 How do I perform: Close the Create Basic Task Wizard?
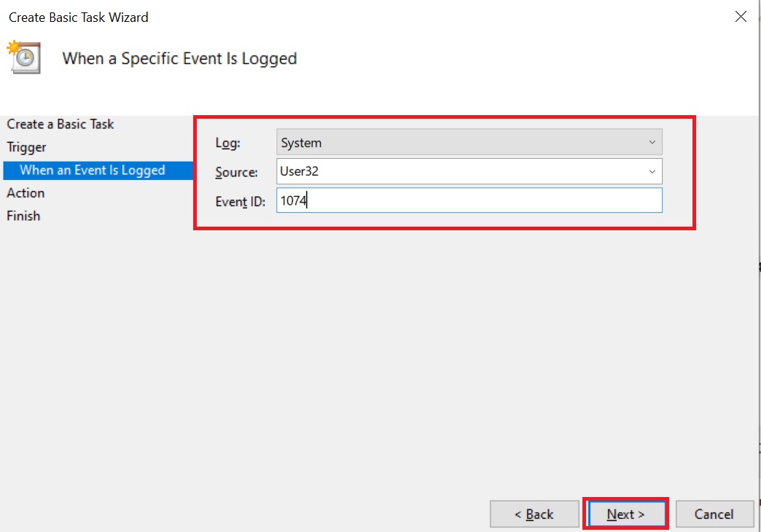coord(741,16)
